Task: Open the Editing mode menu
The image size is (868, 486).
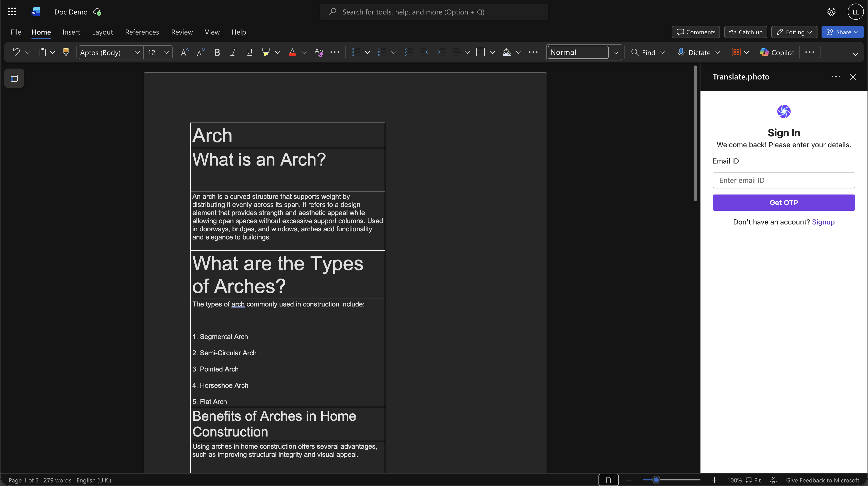Action: coord(794,32)
